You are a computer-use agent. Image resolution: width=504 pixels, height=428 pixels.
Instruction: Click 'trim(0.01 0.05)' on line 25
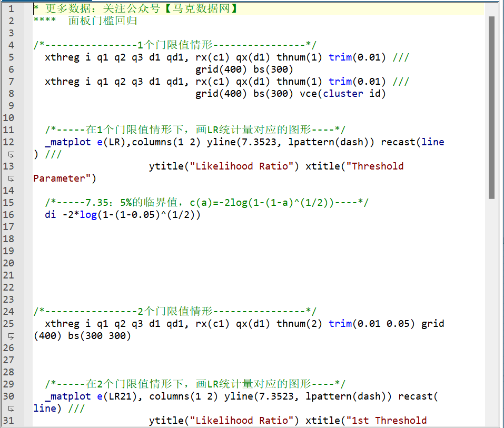[x=371, y=324]
